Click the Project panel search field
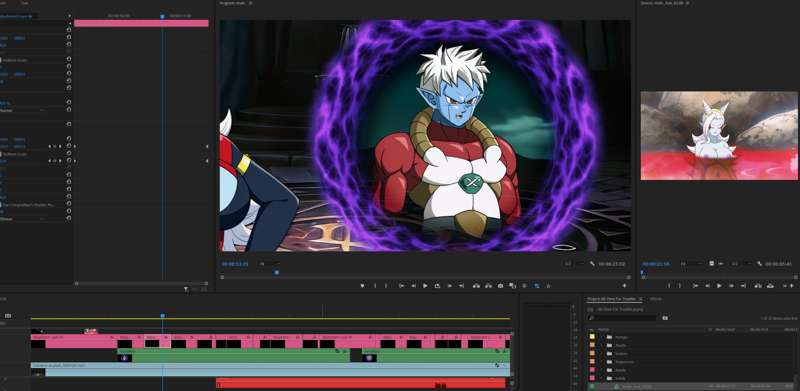Viewport: 800px width, 391px height. pyautogui.click(x=622, y=317)
